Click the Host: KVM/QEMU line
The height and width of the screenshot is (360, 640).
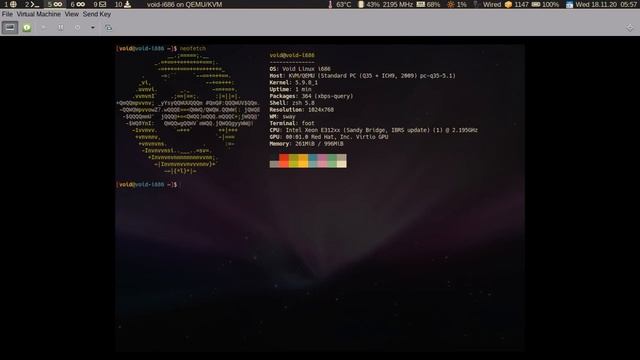point(362,76)
